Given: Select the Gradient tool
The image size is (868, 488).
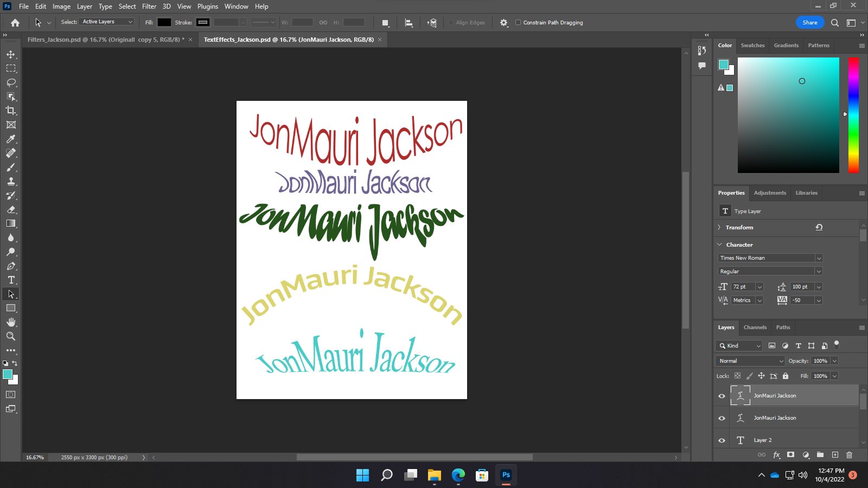Looking at the screenshot, I should pos(11,223).
